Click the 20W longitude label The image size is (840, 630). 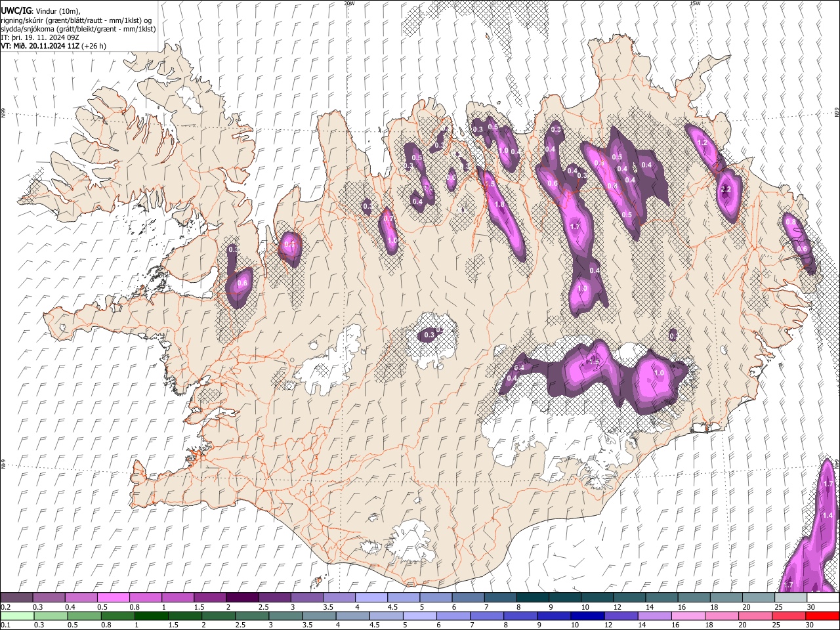click(349, 3)
